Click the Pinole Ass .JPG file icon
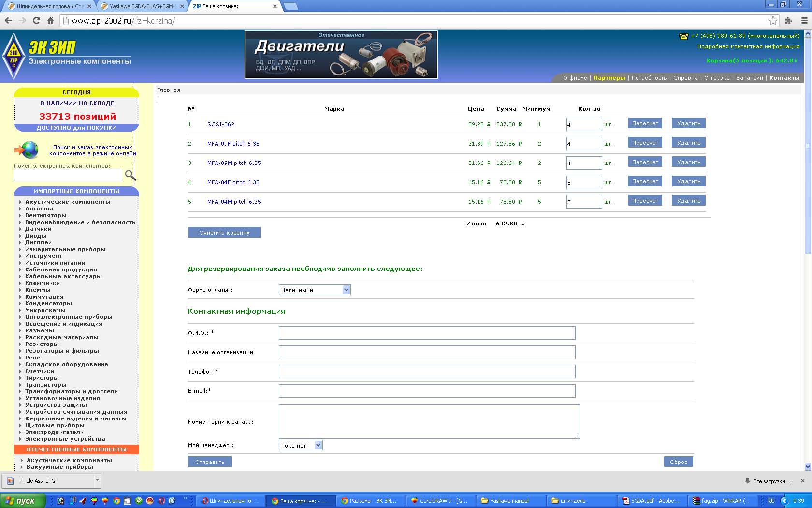 coord(10,481)
